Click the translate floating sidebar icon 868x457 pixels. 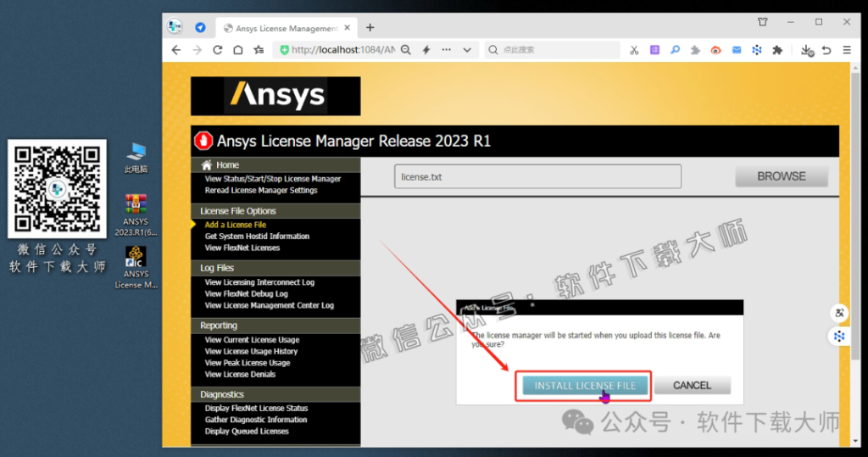[x=839, y=313]
